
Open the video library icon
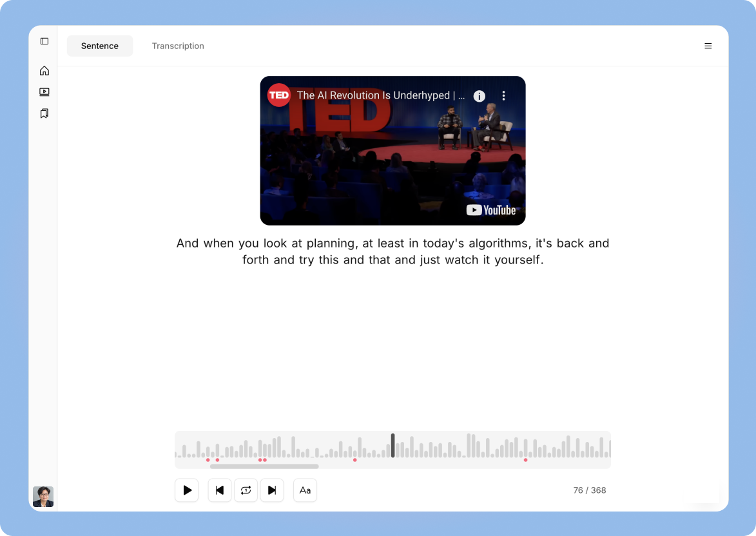click(44, 92)
